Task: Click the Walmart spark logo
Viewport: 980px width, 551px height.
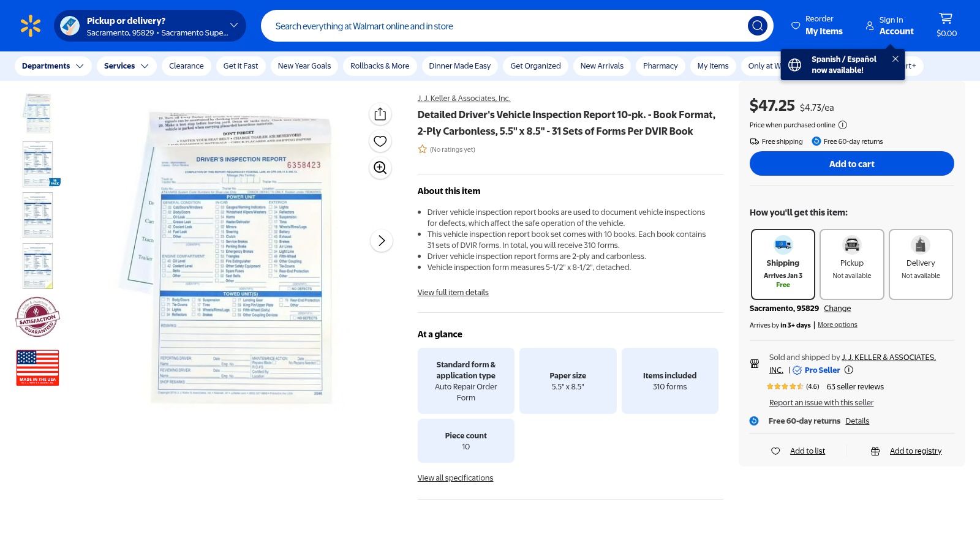Action: pyautogui.click(x=30, y=26)
